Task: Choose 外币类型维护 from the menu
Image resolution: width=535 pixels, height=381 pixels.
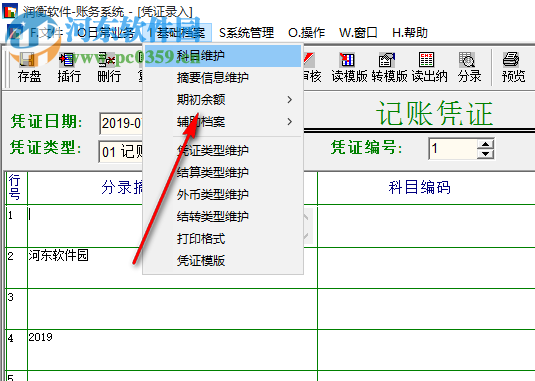Action: coord(222,195)
